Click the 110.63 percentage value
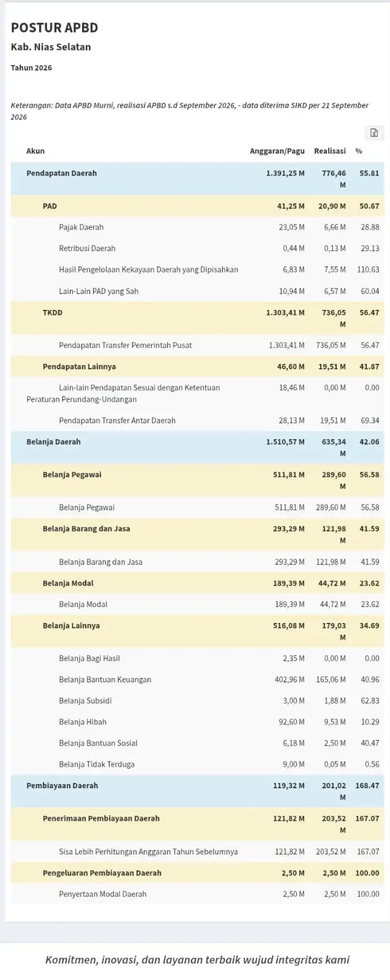The height and width of the screenshot is (980, 390). 369,269
